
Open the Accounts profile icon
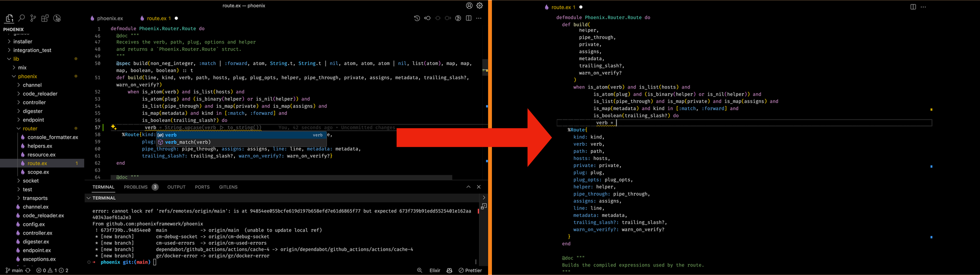[x=469, y=5]
